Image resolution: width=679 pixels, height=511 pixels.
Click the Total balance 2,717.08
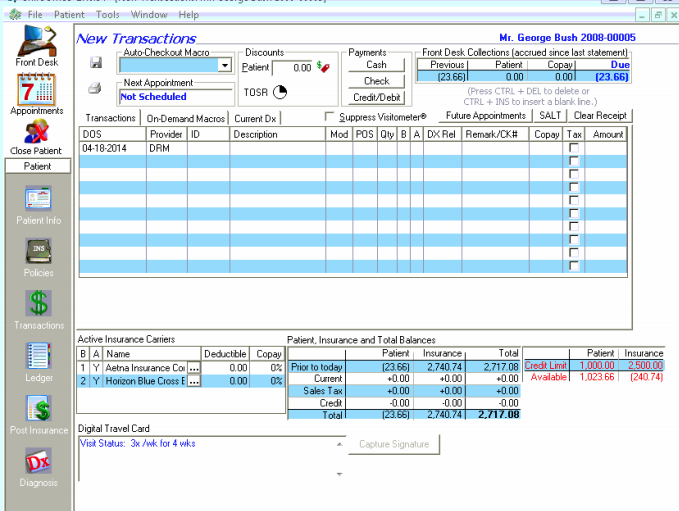point(498,415)
